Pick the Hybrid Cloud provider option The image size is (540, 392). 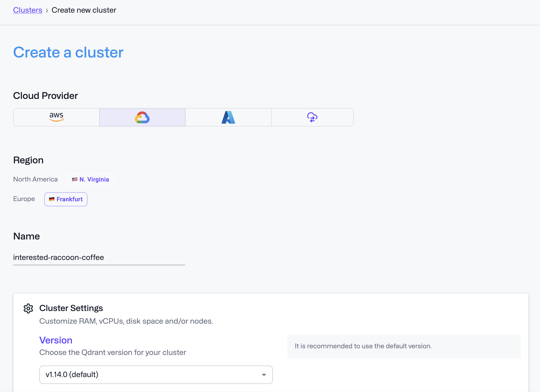pos(312,117)
